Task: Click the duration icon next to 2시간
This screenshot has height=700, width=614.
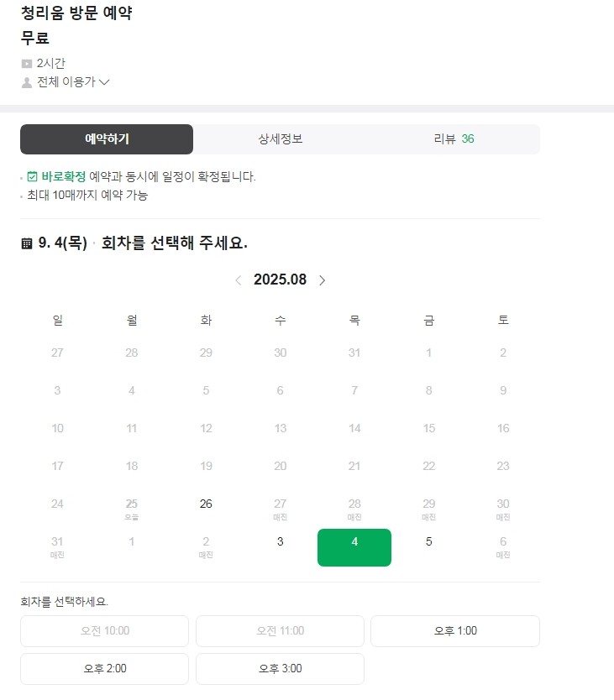Action: (26, 63)
